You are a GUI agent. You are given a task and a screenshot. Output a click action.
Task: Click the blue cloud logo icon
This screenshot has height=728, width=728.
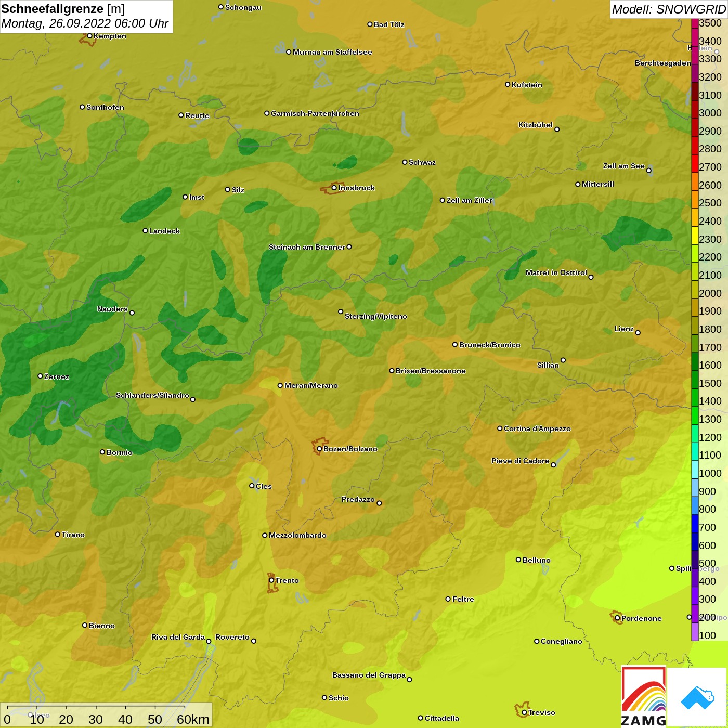[x=697, y=698]
